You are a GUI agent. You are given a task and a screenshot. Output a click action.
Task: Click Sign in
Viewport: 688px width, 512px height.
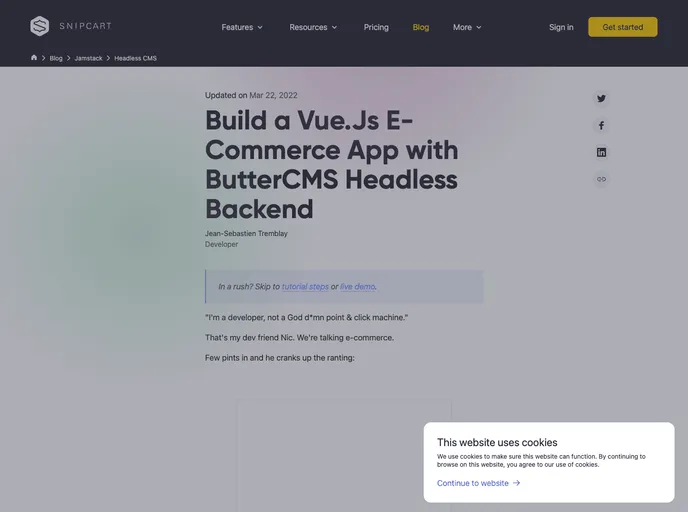pos(561,27)
